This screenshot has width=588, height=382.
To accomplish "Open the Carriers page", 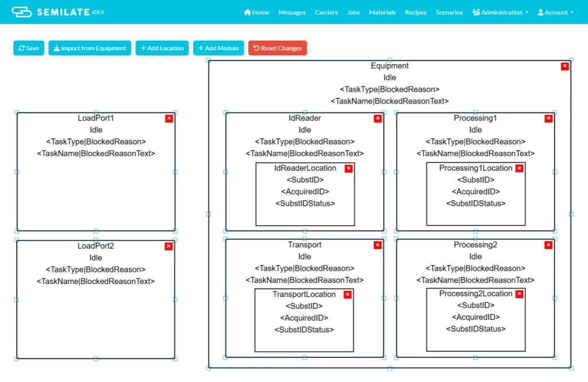I will click(x=326, y=13).
